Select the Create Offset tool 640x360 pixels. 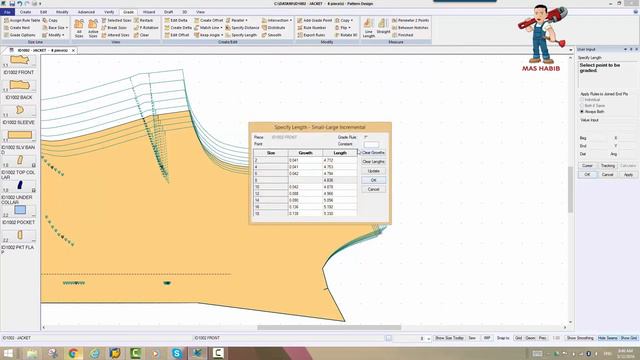pos(209,20)
